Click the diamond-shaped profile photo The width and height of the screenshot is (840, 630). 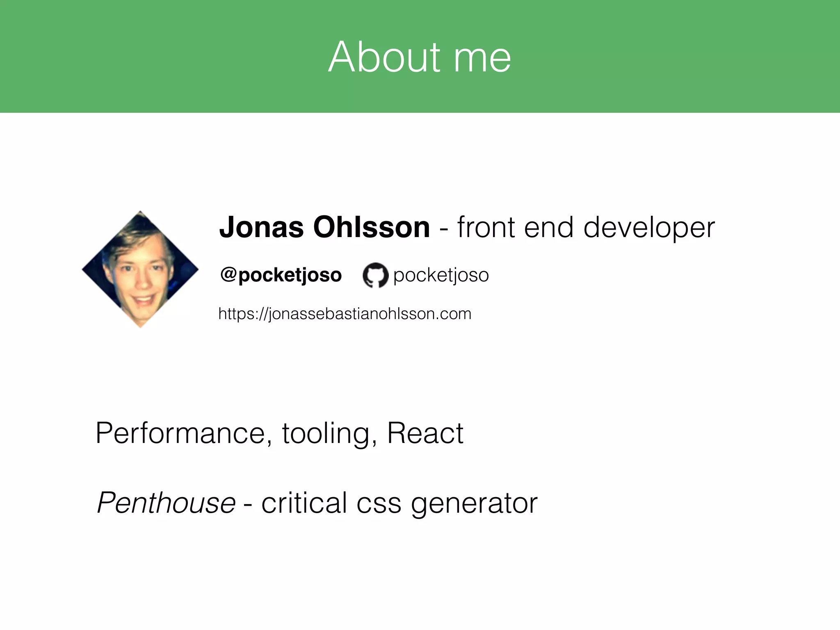tap(140, 269)
